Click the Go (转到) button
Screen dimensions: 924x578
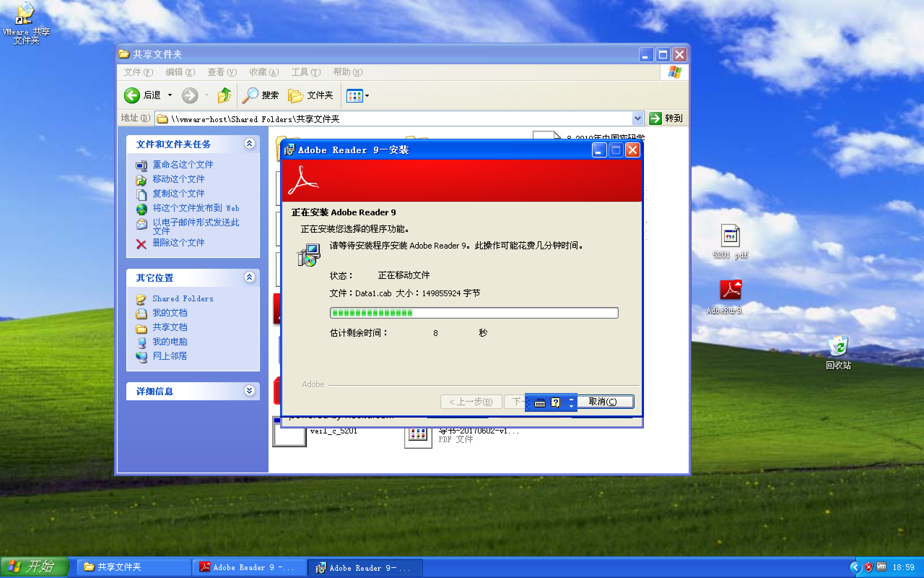666,118
